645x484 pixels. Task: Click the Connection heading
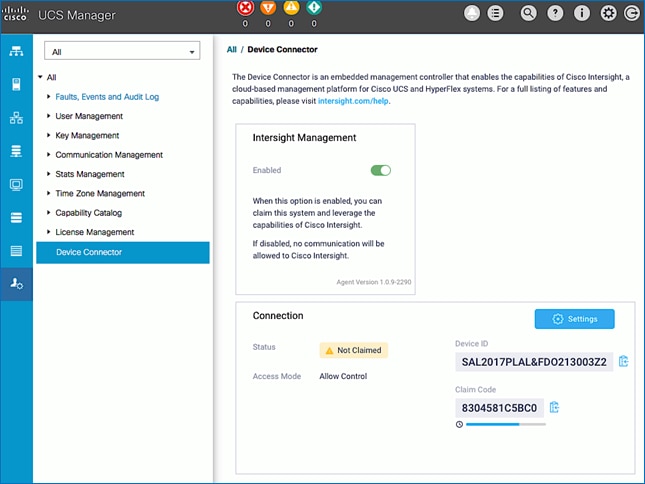(278, 316)
